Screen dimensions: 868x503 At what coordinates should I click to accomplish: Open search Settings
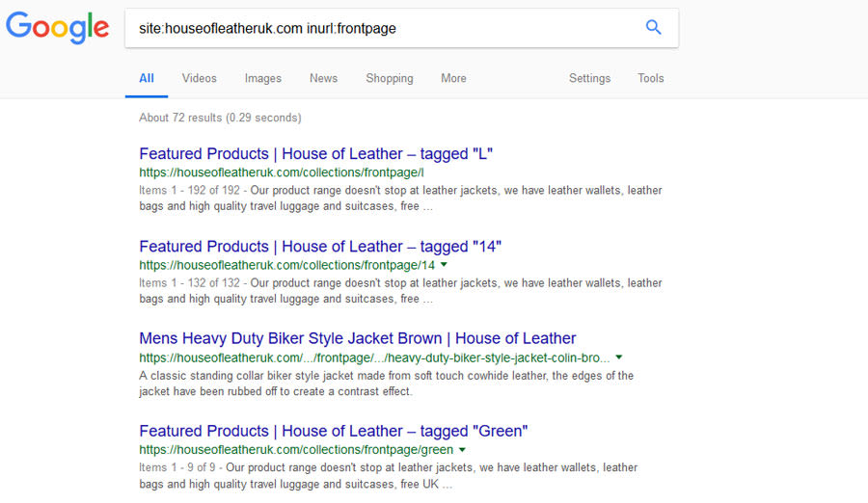tap(589, 78)
